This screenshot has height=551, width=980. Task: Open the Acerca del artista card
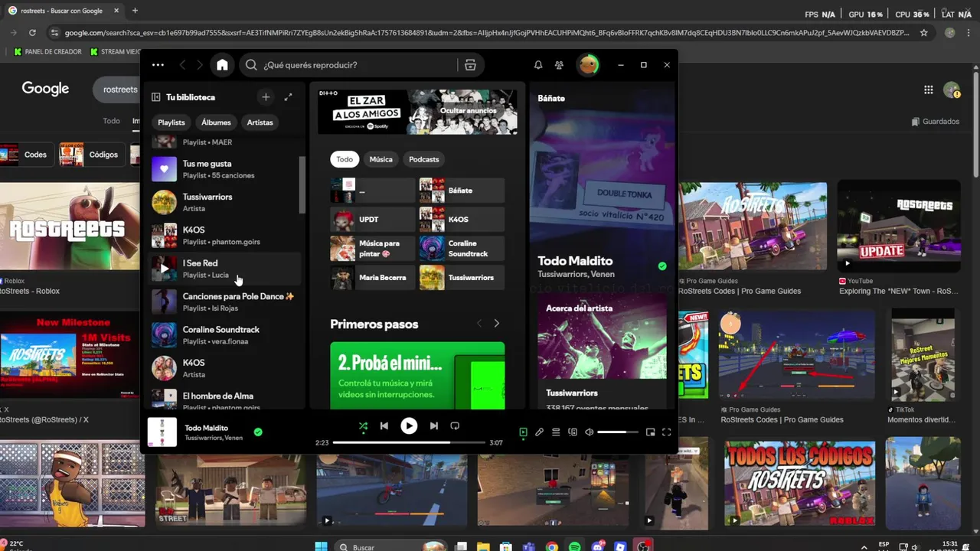point(602,351)
